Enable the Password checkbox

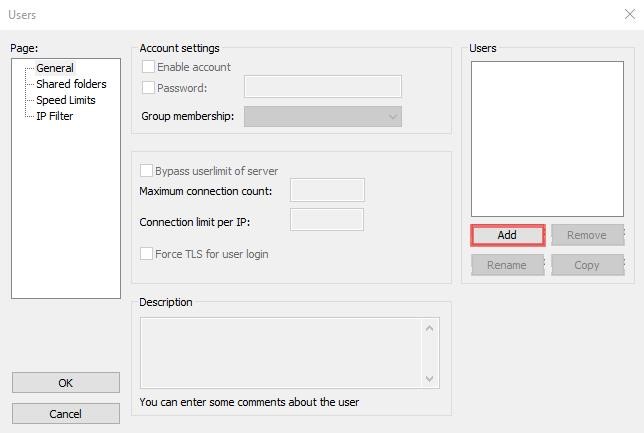(x=149, y=88)
